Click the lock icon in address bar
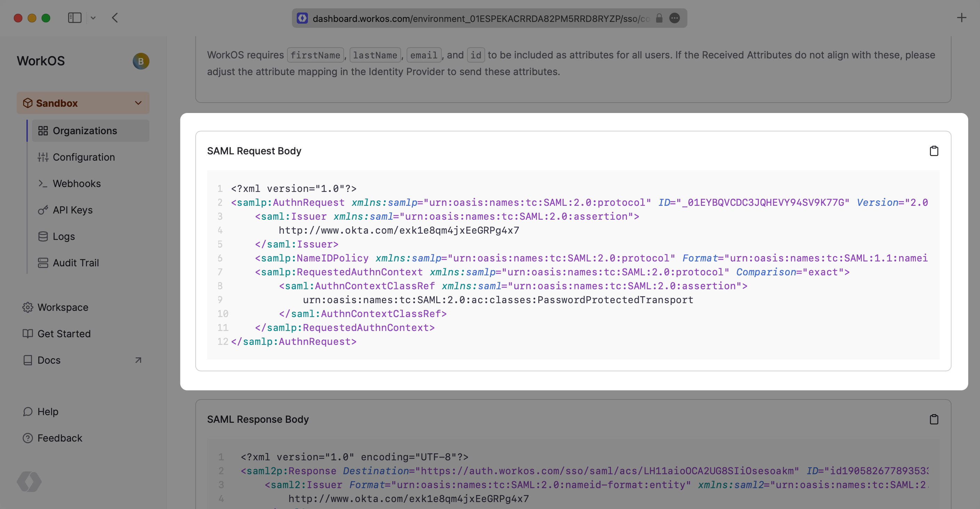Image resolution: width=980 pixels, height=509 pixels. tap(659, 18)
